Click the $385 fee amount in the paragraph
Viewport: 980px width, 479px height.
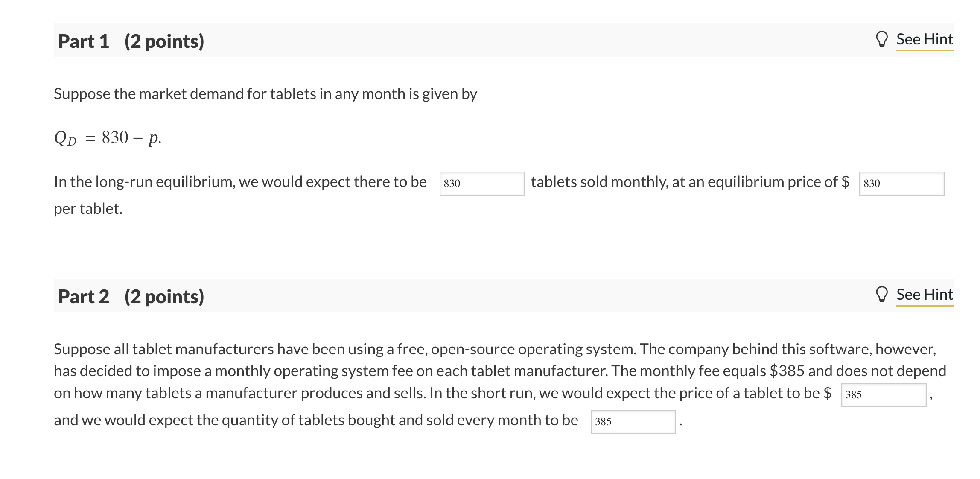[x=787, y=371]
